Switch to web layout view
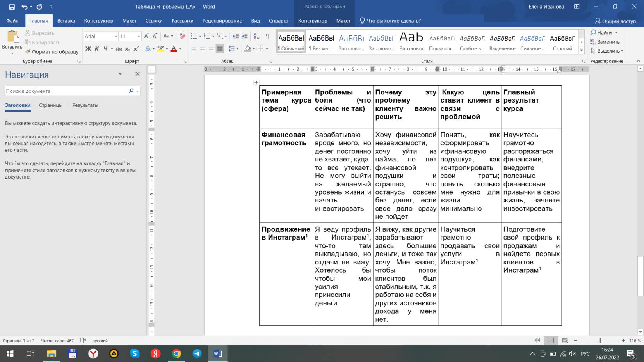Viewport: 644px width, 362px height. (565, 341)
